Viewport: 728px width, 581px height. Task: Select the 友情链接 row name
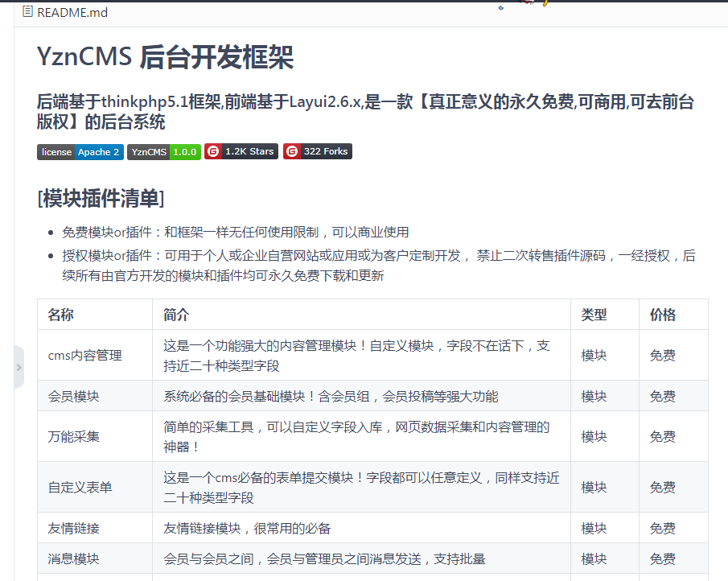73,528
